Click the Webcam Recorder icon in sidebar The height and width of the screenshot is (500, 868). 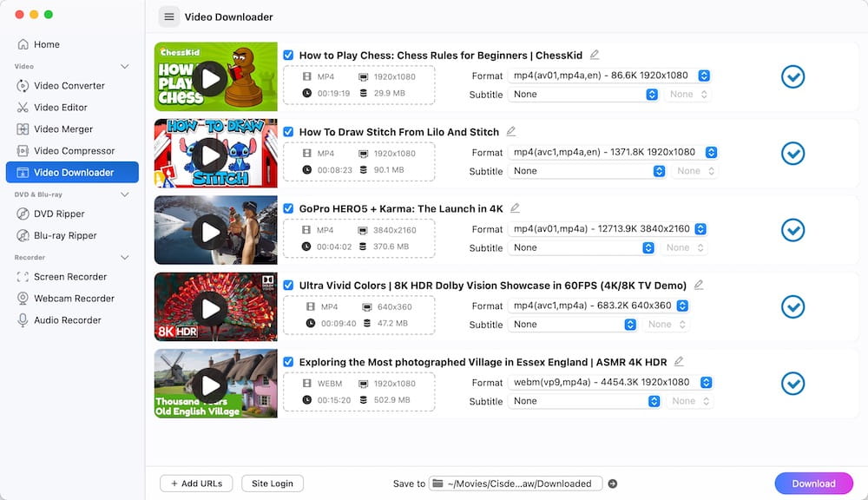(x=23, y=299)
